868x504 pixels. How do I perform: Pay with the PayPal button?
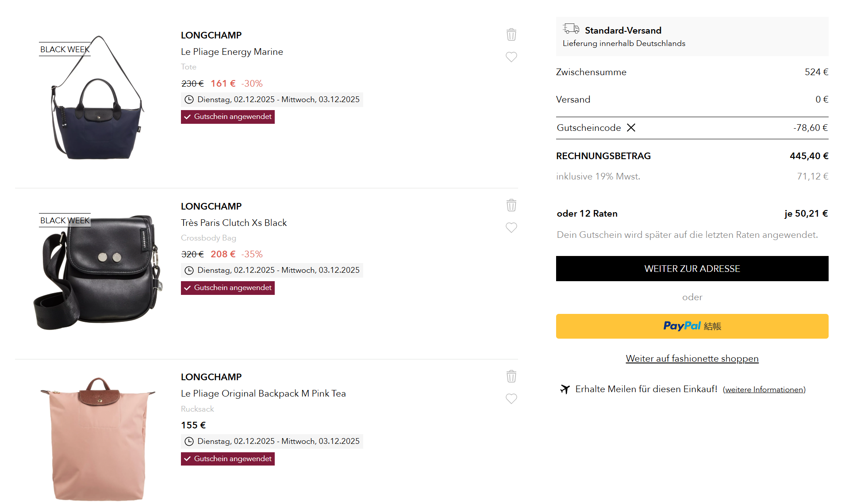point(692,326)
